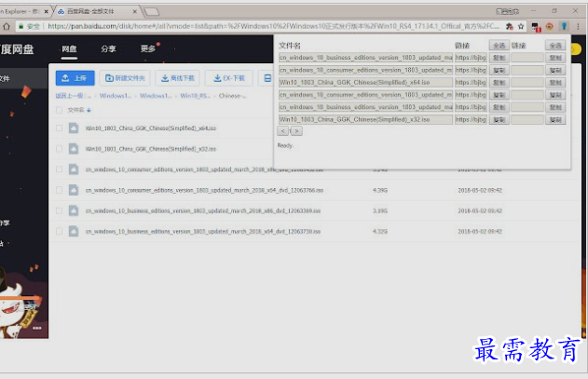Screen dimensions: 588x379
Task: Check the box for Win10_1803 x32.iso file
Action: coord(59,149)
